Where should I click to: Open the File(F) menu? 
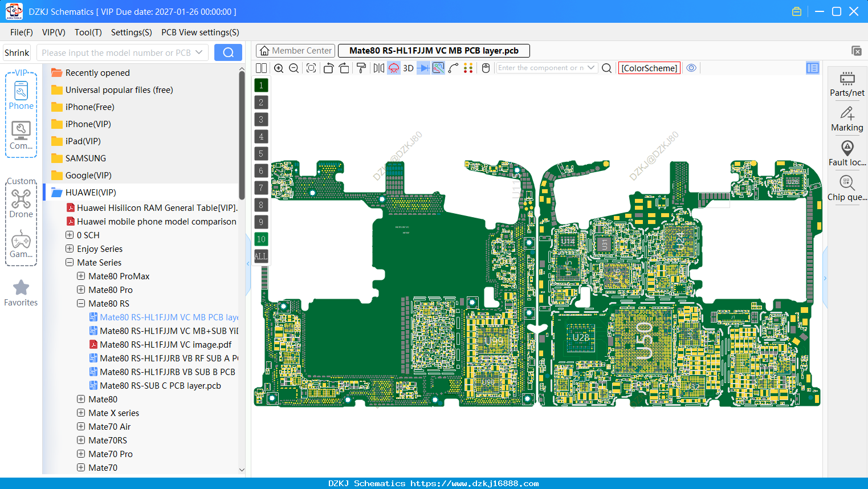pyautogui.click(x=22, y=32)
